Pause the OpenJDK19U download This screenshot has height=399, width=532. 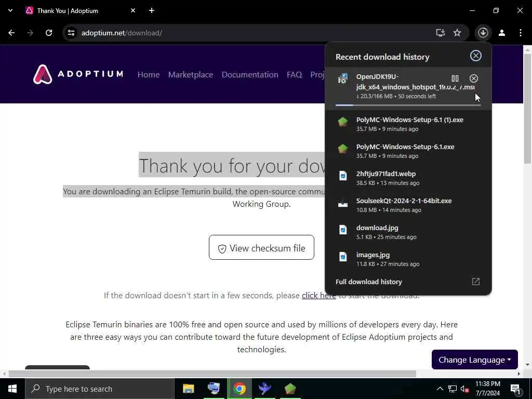[455, 78]
